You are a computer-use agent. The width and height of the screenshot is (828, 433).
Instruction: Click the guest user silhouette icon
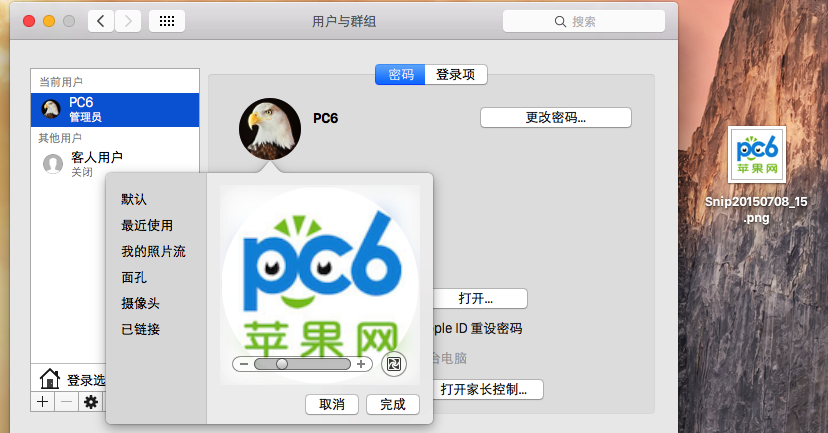(x=53, y=164)
